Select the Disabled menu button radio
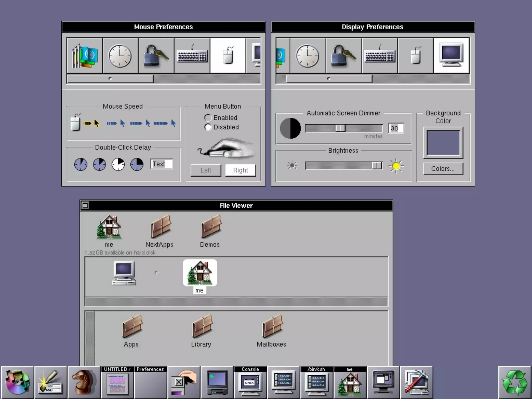 pos(208,127)
